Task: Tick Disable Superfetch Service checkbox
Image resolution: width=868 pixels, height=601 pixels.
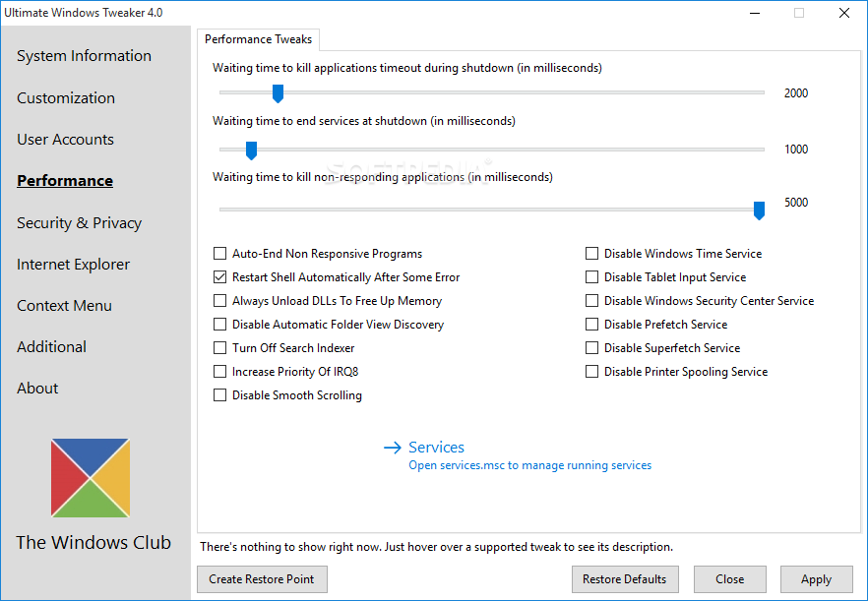Action: (x=591, y=348)
